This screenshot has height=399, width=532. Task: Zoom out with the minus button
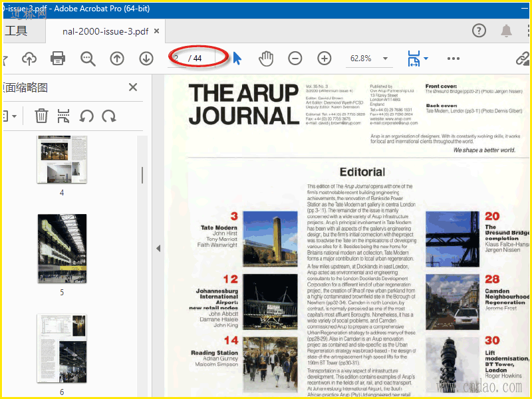295,59
